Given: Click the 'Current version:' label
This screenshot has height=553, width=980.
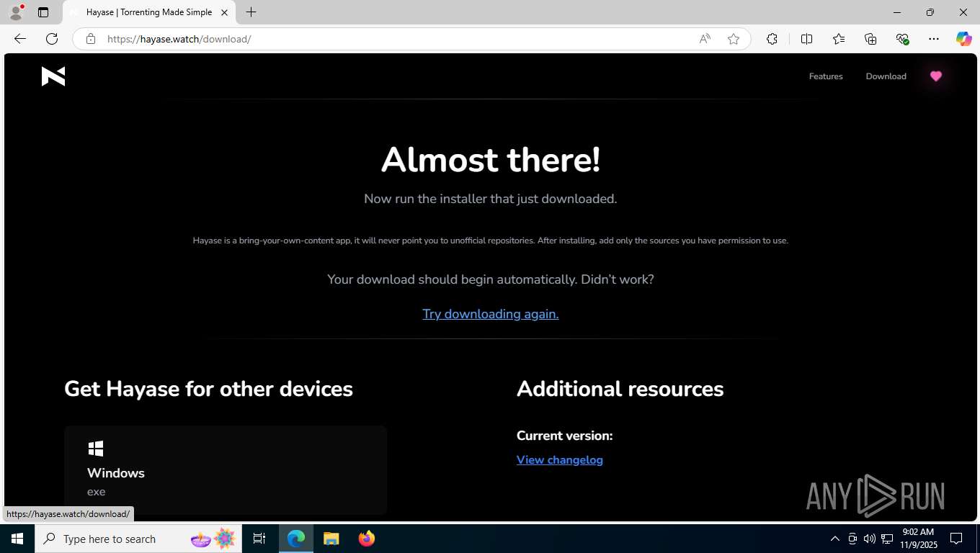Looking at the screenshot, I should [x=565, y=436].
